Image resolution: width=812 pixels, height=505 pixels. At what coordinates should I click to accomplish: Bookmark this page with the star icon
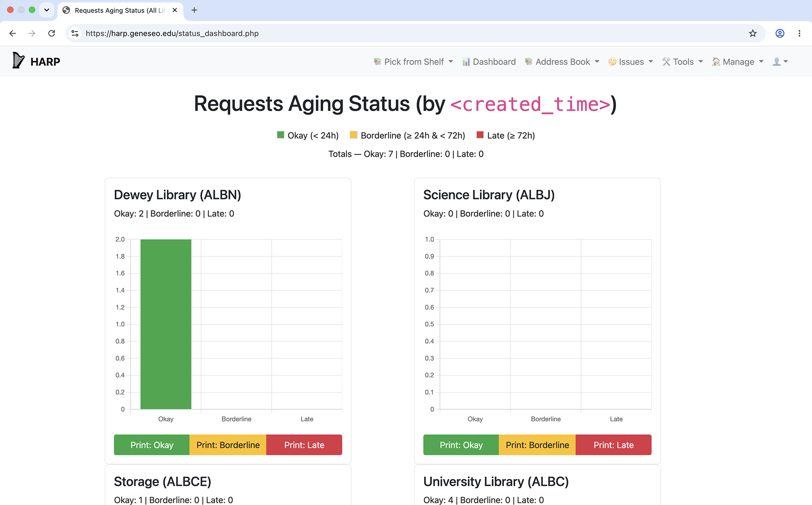click(x=753, y=33)
